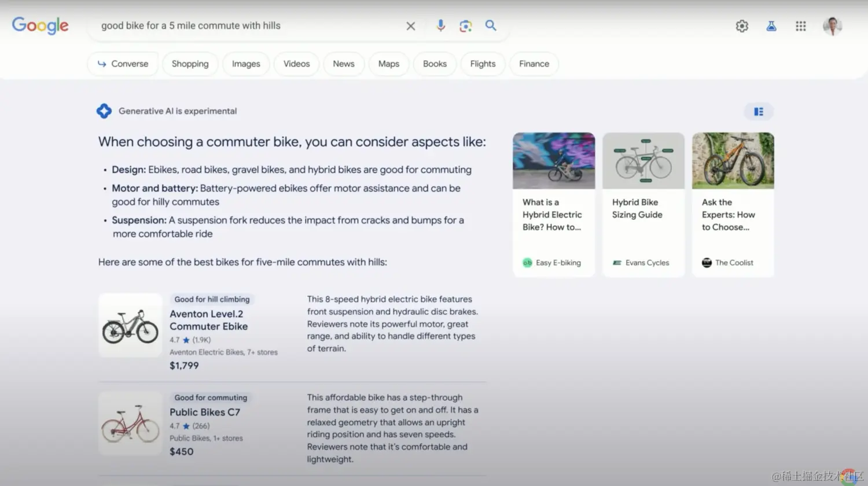Open the Public Bikes C7 listing
This screenshot has width=868, height=486.
tap(205, 412)
